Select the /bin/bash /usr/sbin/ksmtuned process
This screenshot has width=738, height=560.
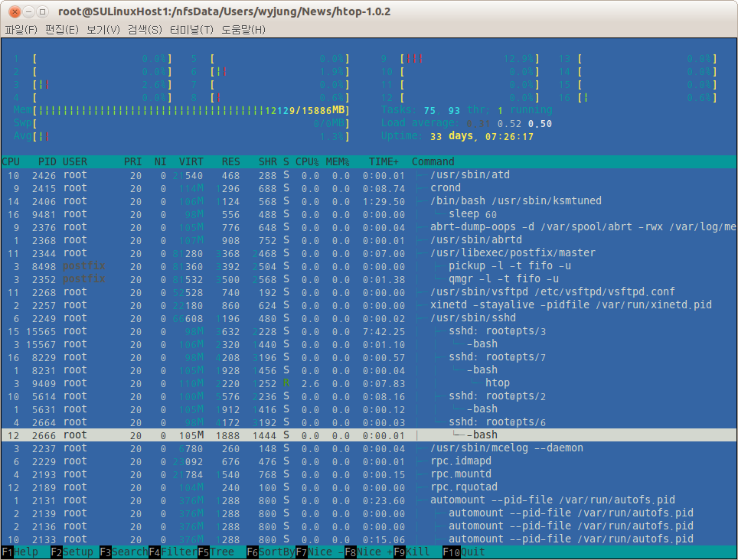click(x=369, y=200)
